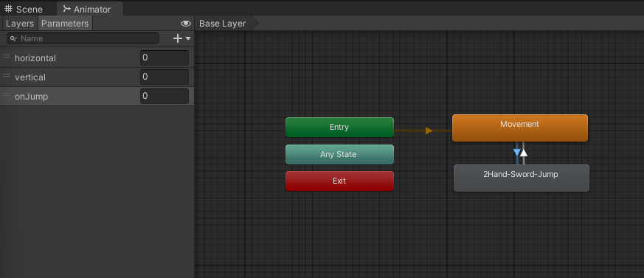The width and height of the screenshot is (644, 278).
Task: Select the onJump parameter row
Action: 97,96
